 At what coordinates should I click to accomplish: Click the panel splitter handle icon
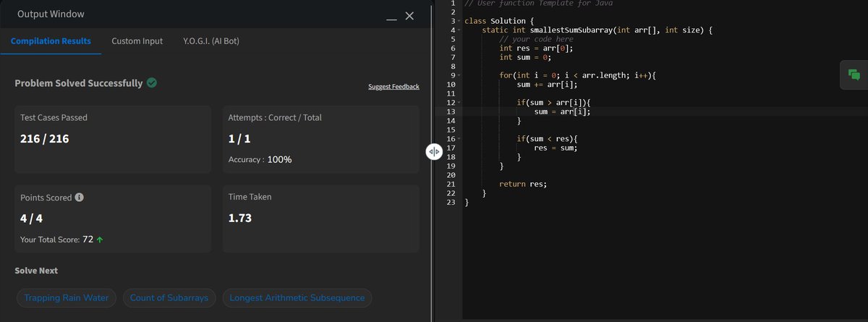tap(434, 151)
